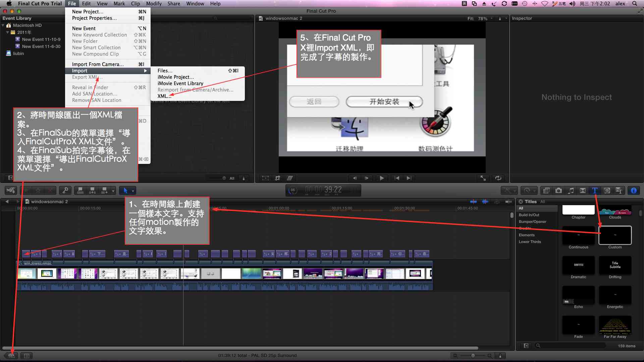
Task: Open the Transitions browser icon
Action: tap(583, 190)
